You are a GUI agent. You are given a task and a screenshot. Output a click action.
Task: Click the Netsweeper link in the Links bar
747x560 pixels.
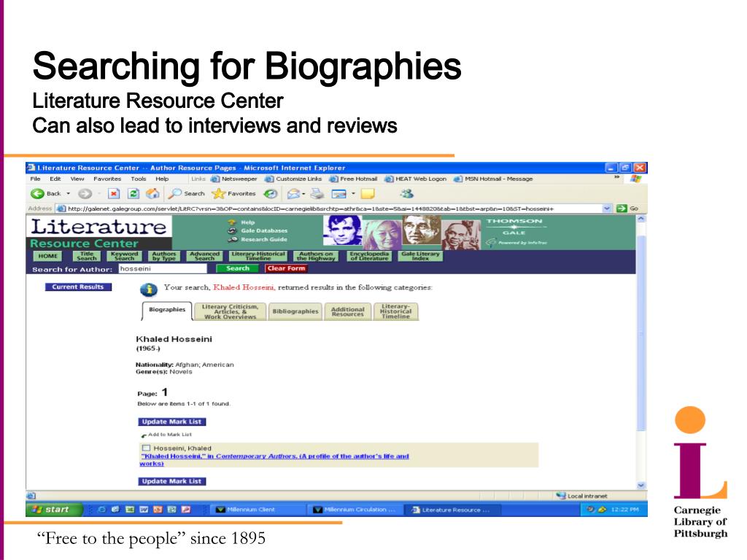click(234, 179)
